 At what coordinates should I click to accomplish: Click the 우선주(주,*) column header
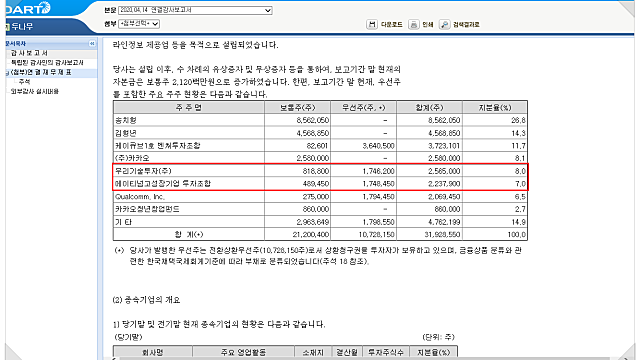click(363, 107)
